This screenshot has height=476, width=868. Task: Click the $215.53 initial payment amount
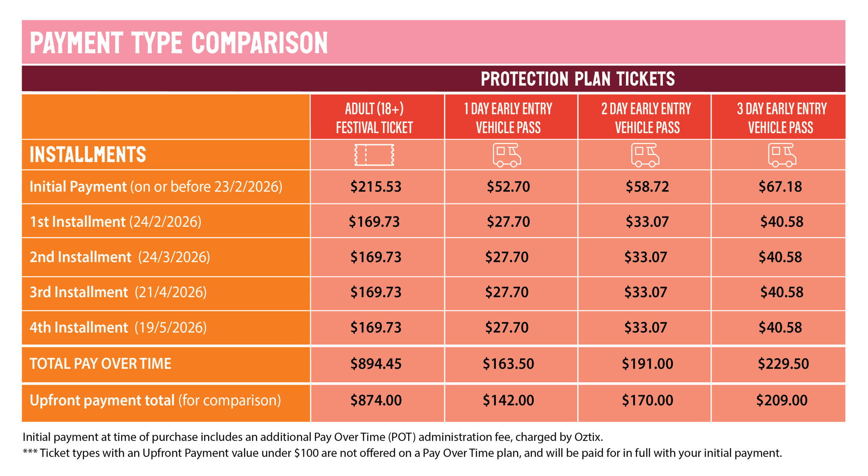[x=376, y=187]
